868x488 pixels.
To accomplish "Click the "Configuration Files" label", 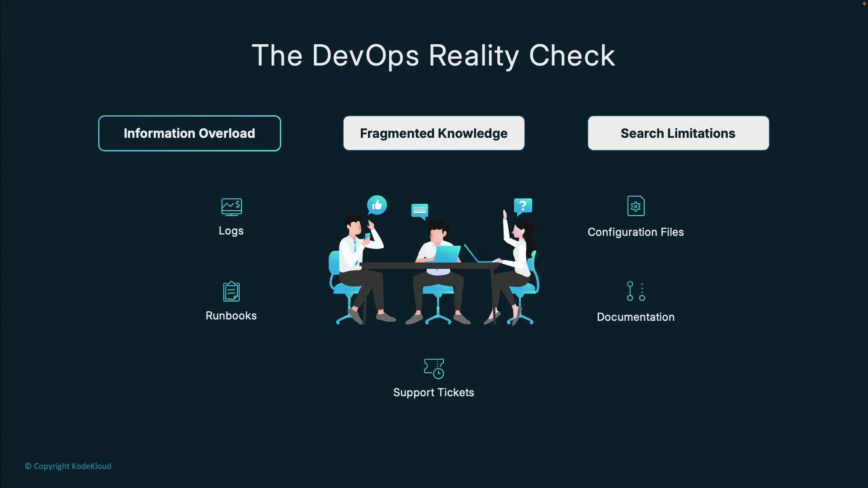I will tap(636, 232).
